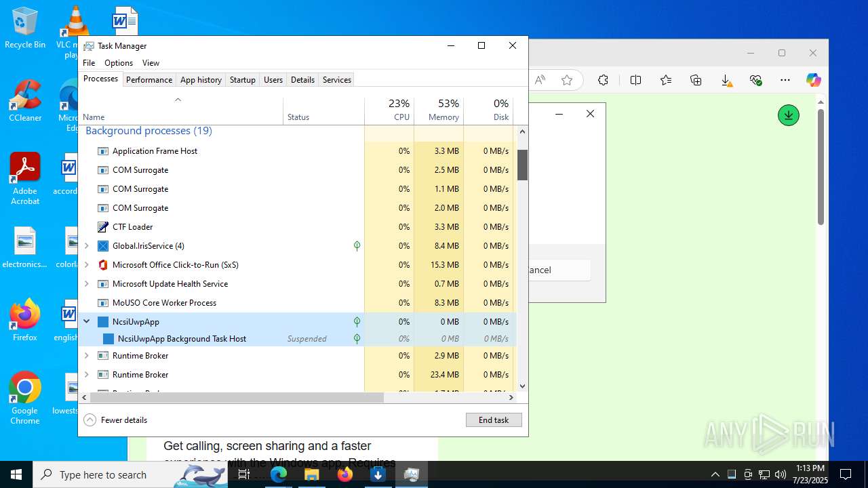The width and height of the screenshot is (868, 488).
Task: Open the Notifications action center icon
Action: click(846, 474)
